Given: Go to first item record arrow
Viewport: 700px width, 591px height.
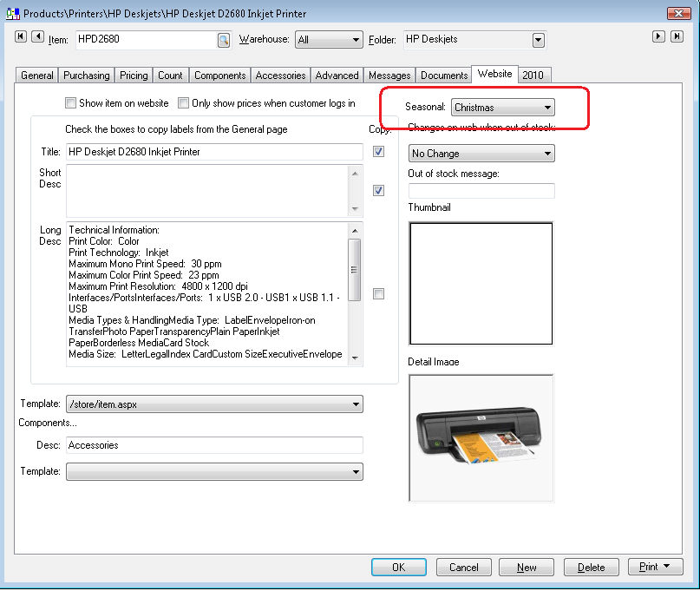Looking at the screenshot, I should click(21, 36).
